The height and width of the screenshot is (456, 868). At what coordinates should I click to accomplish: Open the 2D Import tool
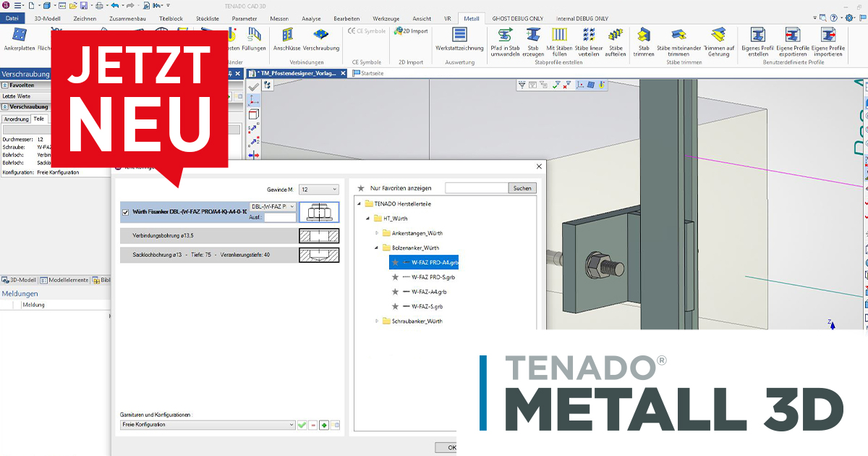point(411,31)
